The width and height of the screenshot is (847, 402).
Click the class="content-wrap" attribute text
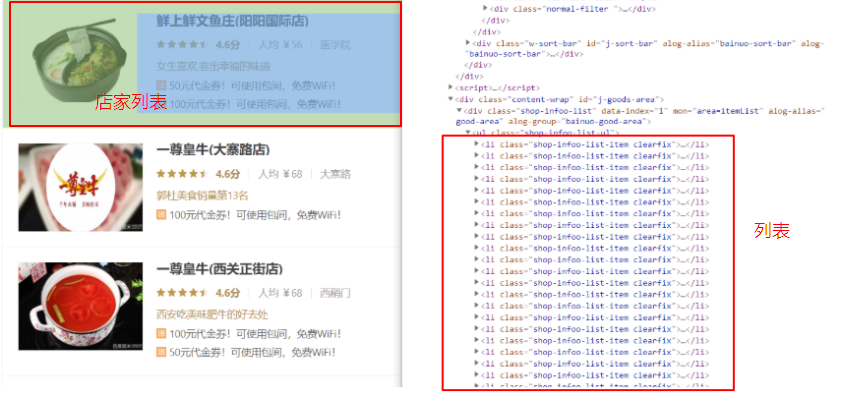(x=525, y=99)
